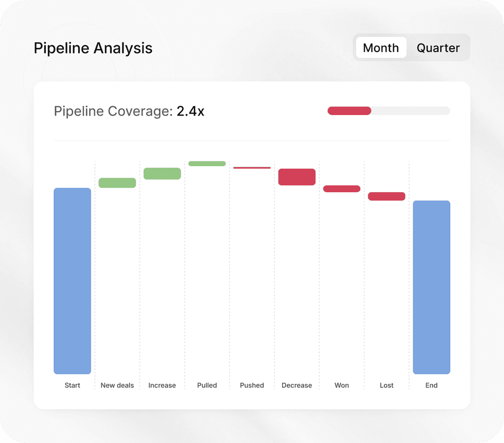
Task: Click the 2.4x coverage value
Action: [x=191, y=112]
